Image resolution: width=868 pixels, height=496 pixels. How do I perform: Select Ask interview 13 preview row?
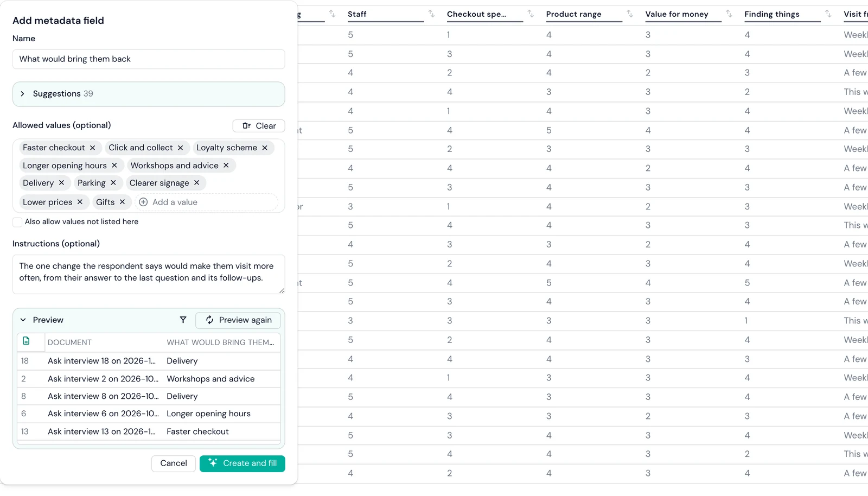149,431
